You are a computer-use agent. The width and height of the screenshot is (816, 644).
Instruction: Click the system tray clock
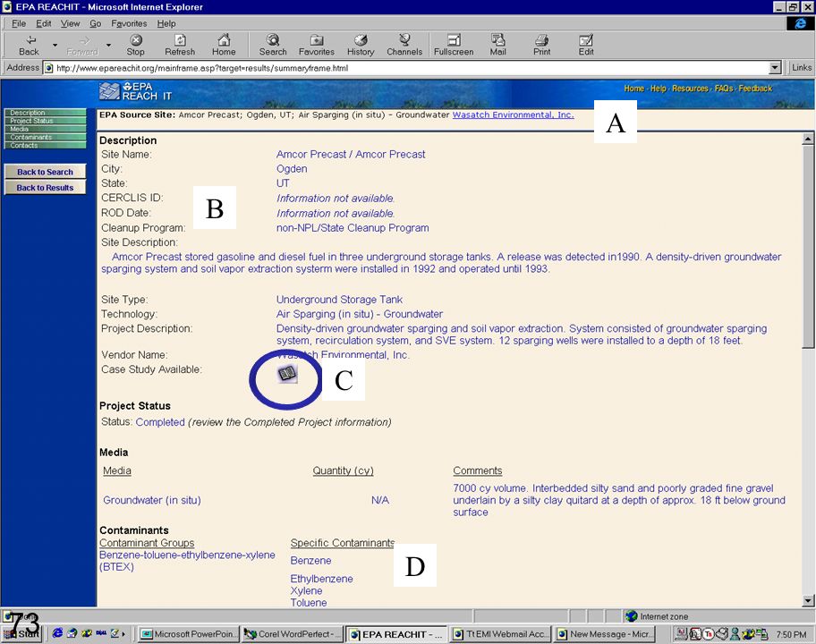(x=791, y=635)
